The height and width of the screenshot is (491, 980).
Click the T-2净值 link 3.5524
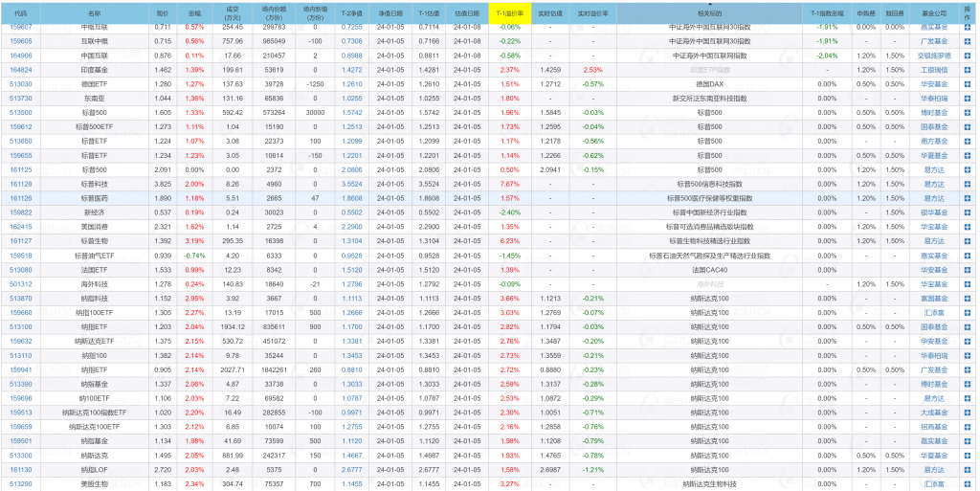pos(351,184)
